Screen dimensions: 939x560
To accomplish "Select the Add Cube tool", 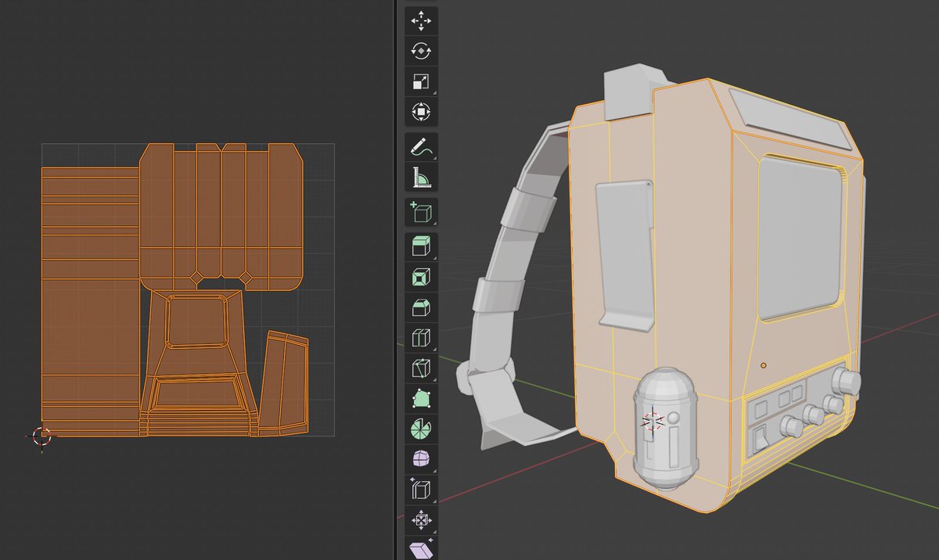I will click(421, 213).
